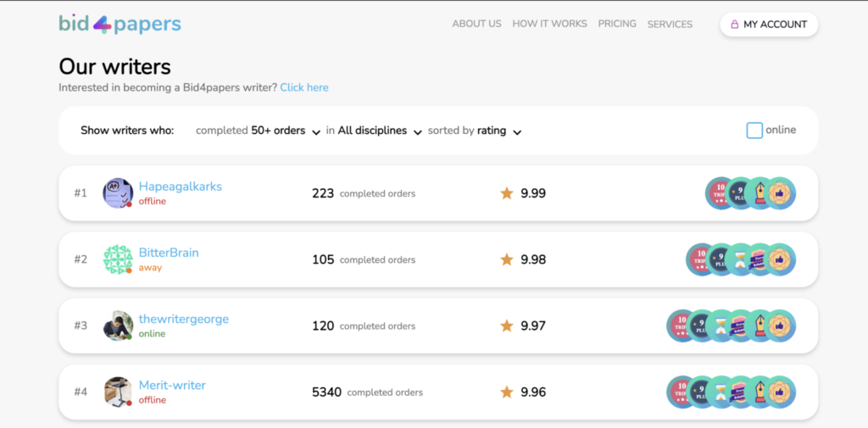Open Merit-writer's writer profile

pyautogui.click(x=172, y=386)
